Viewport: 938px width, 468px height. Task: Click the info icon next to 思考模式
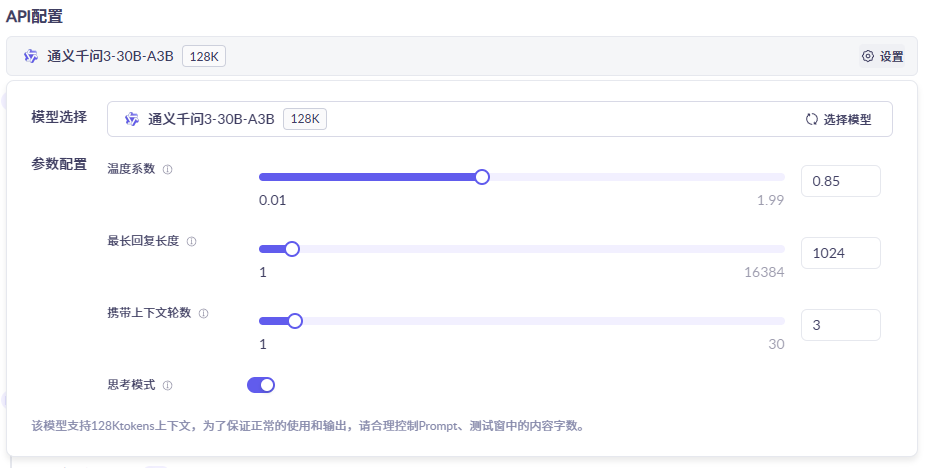tap(168, 385)
